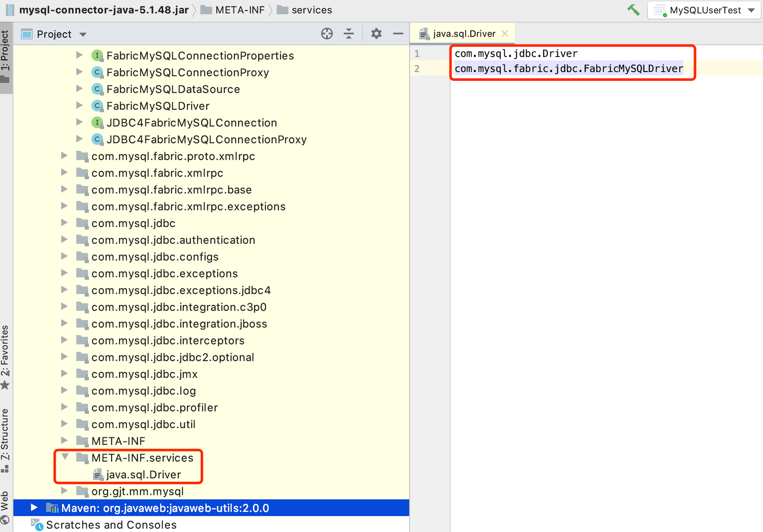
Task: Click com.mysql.fabric.proto.xmlrpc package folder icon
Action: click(82, 156)
